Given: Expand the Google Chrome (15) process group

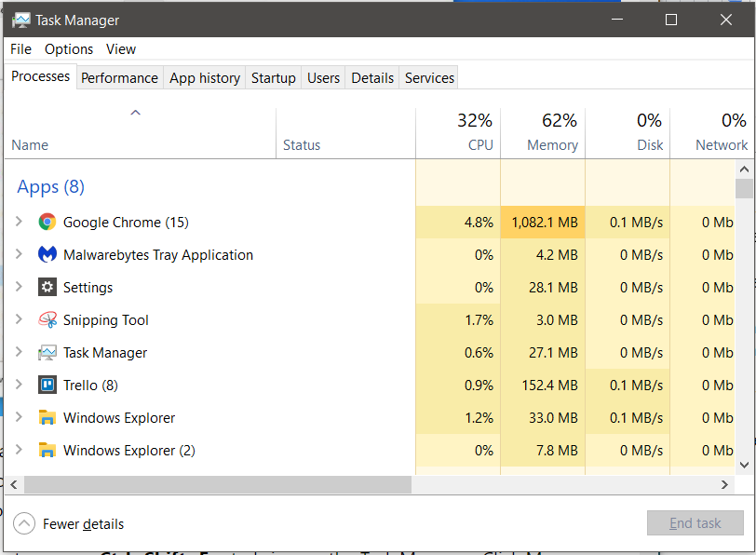Looking at the screenshot, I should (x=19, y=222).
